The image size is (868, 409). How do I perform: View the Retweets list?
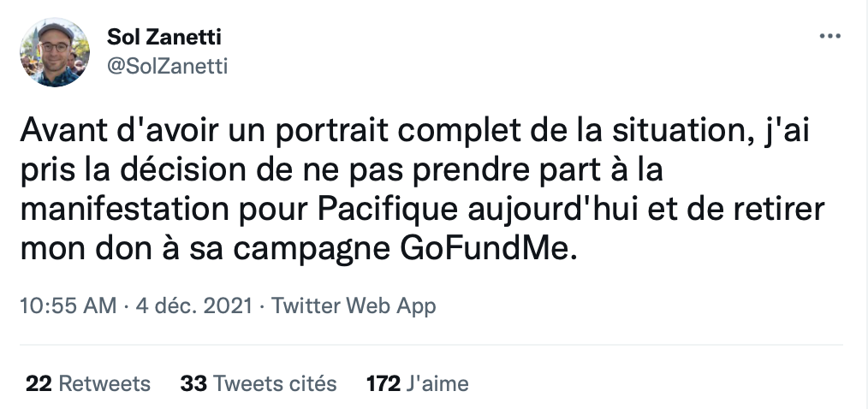click(104, 383)
